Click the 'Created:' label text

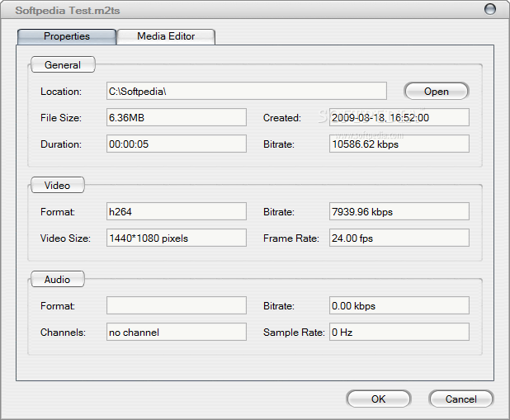coord(282,118)
